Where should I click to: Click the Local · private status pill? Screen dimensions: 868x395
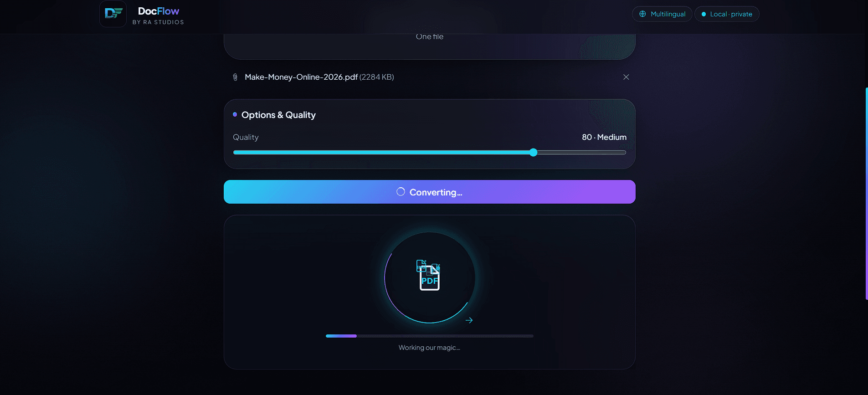(727, 14)
